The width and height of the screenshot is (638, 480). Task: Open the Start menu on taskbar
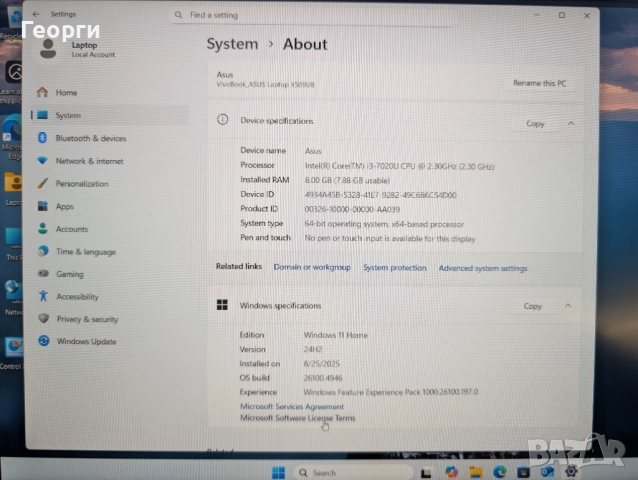278,473
